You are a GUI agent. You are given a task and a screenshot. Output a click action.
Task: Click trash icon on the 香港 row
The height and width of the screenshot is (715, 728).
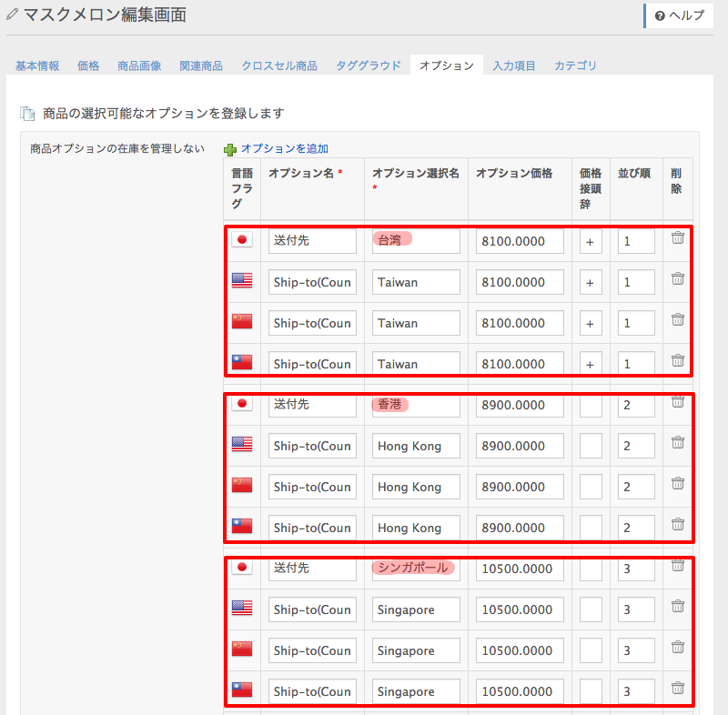(677, 402)
